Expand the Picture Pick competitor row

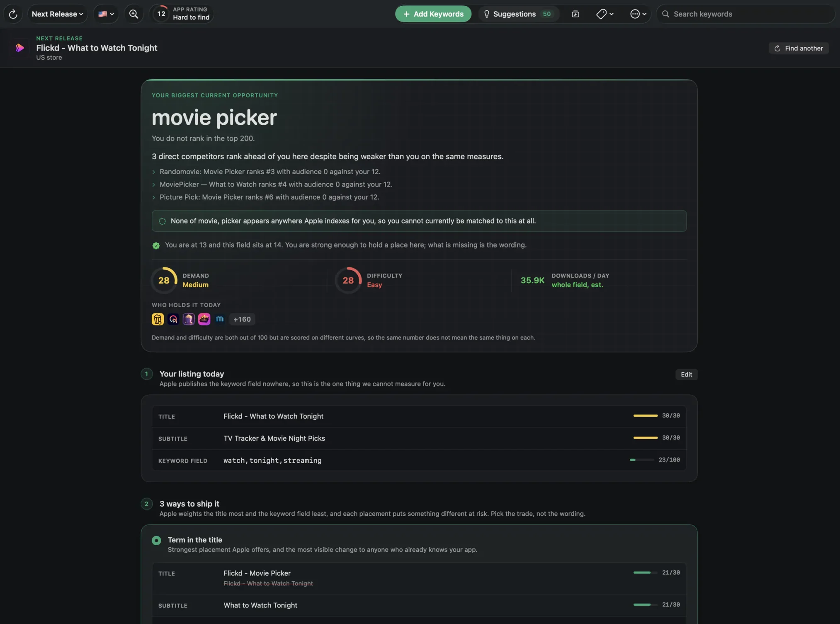click(x=265, y=197)
